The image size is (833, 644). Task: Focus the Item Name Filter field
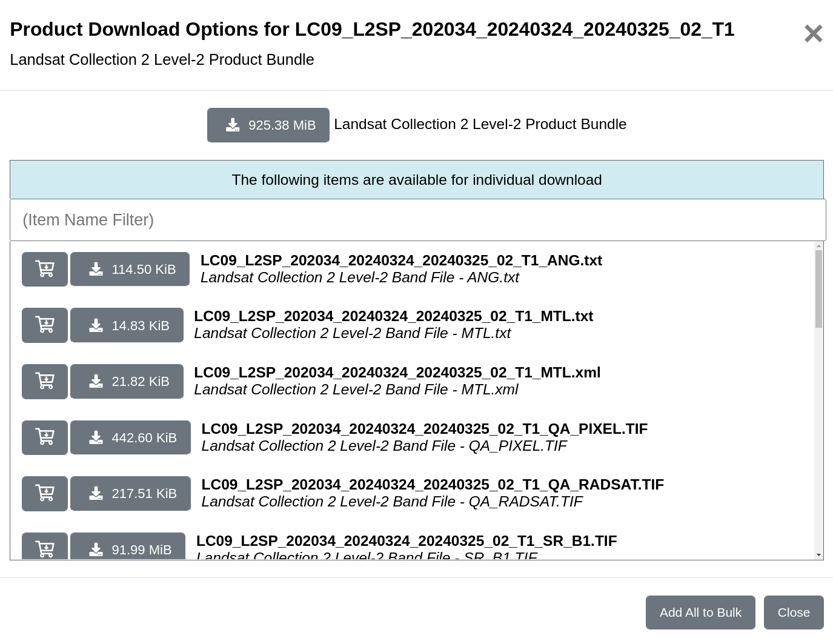pos(418,220)
